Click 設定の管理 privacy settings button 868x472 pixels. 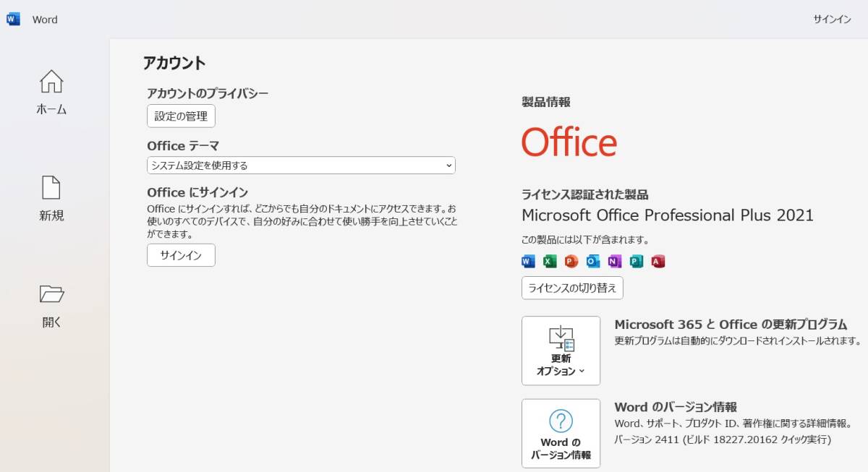pos(181,116)
